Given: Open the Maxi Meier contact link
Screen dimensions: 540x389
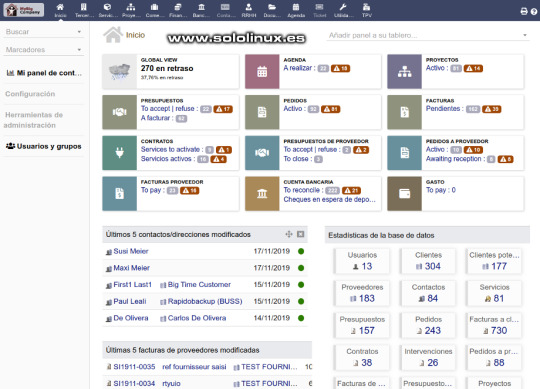Looking at the screenshot, I should point(132,268).
